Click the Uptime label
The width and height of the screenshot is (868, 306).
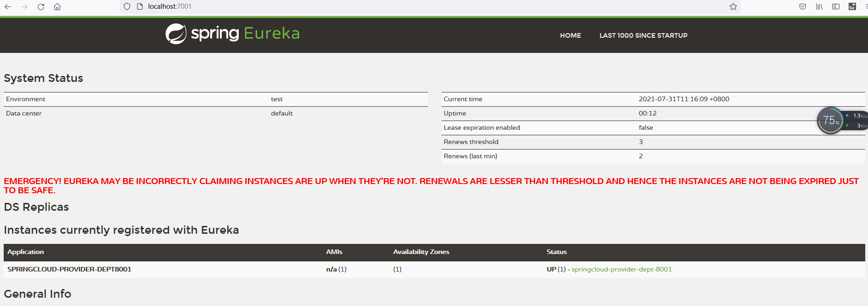(x=455, y=113)
